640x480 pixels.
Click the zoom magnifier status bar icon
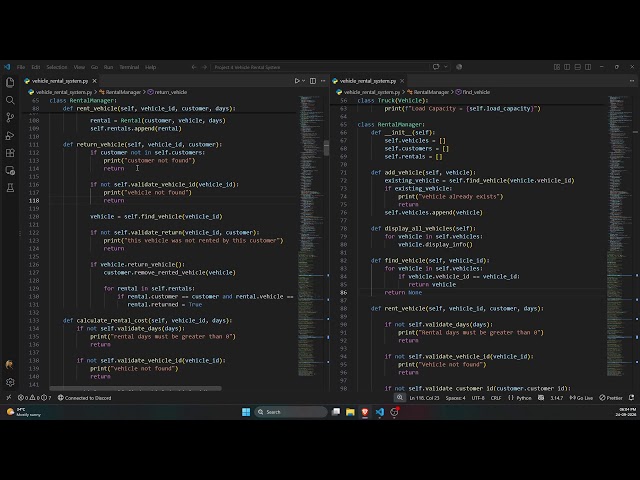pyautogui.click(x=400, y=398)
